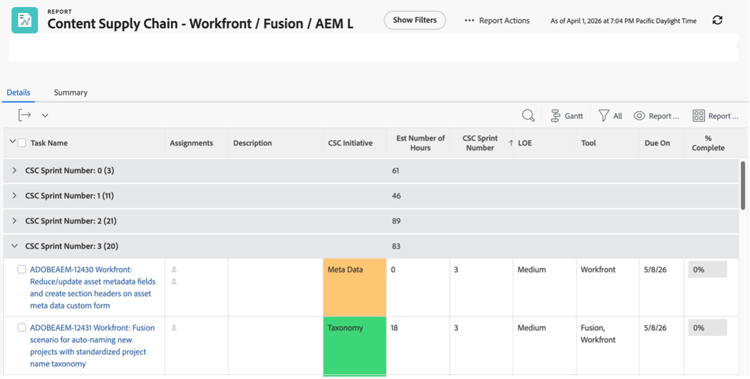Sort by Task Name column

click(x=49, y=143)
